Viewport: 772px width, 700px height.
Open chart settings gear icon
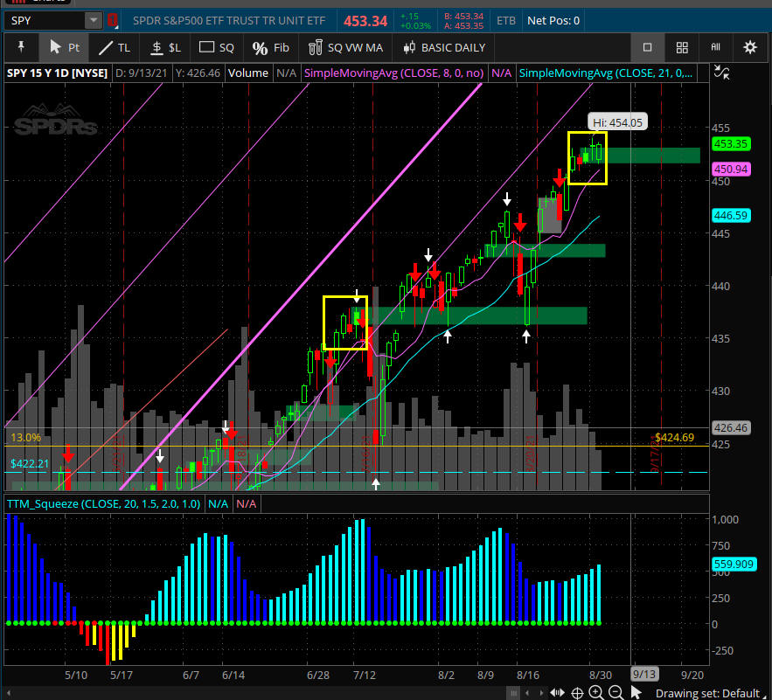[x=749, y=47]
